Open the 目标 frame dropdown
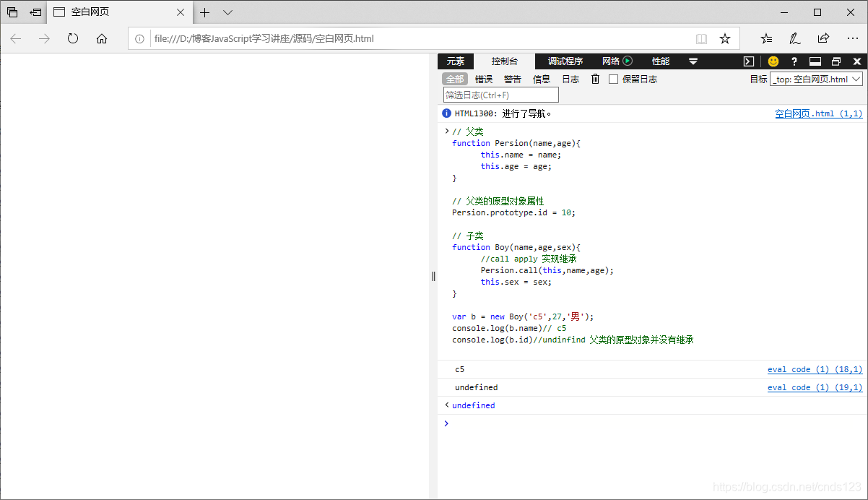The image size is (868, 500). (817, 79)
